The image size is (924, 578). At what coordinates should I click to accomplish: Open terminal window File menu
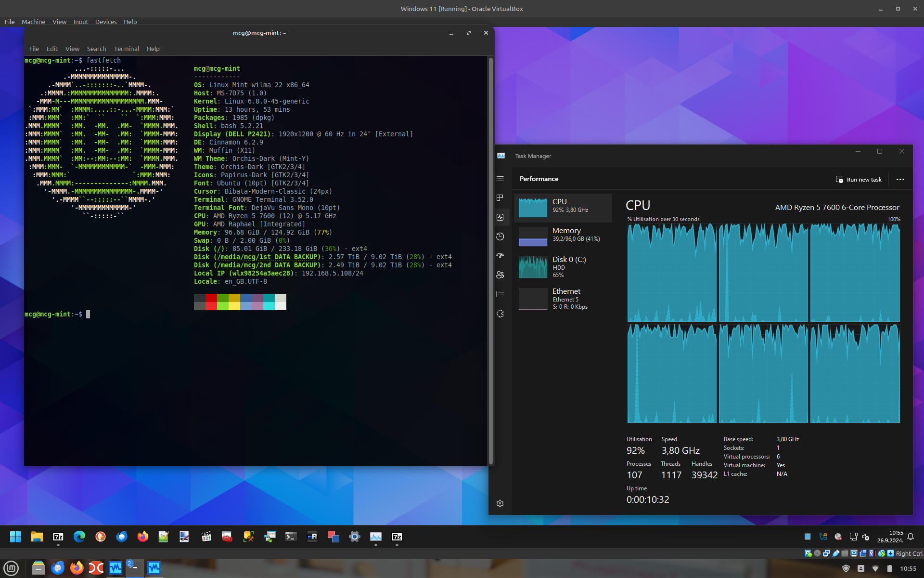pos(34,49)
